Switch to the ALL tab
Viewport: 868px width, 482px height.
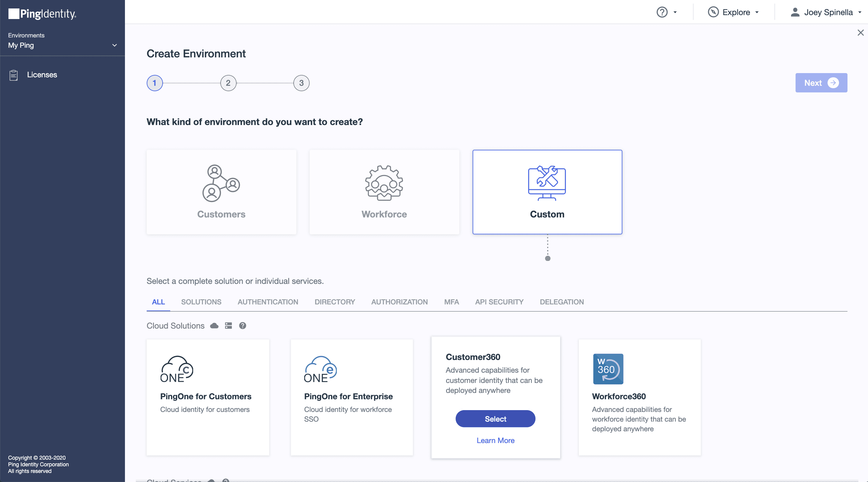pyautogui.click(x=158, y=302)
